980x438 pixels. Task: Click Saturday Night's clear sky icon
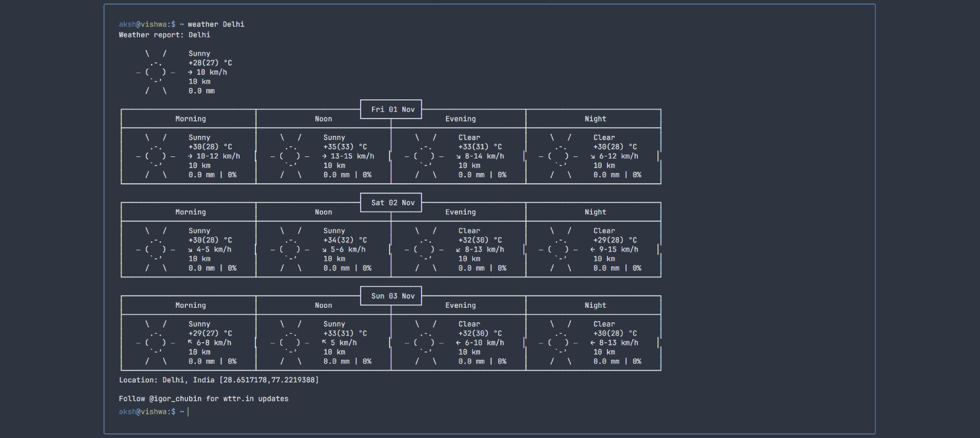(560, 250)
